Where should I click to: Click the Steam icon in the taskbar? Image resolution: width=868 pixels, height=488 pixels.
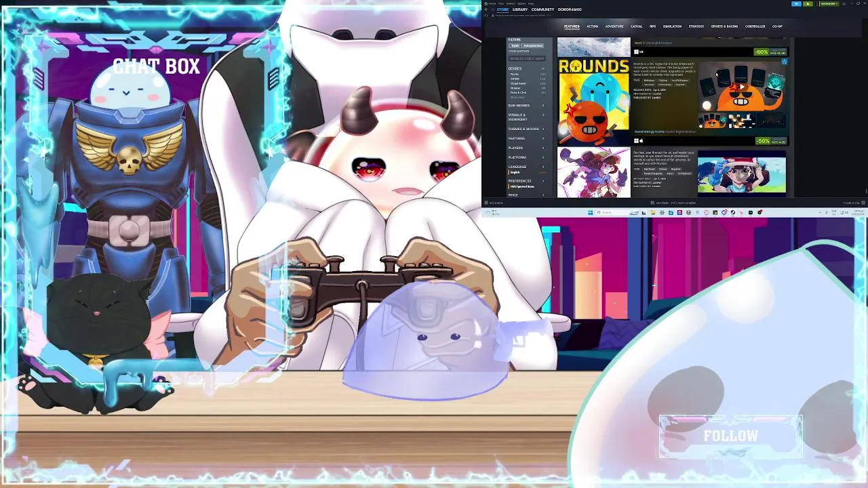click(x=732, y=213)
